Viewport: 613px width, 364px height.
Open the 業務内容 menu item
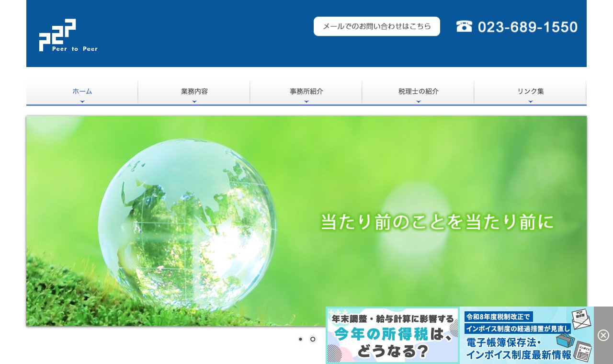point(194,92)
